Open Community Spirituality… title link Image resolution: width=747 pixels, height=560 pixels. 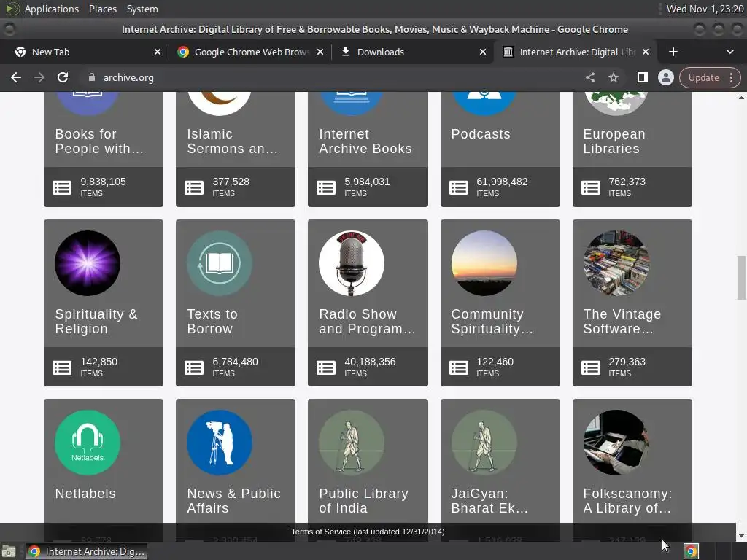492,322
